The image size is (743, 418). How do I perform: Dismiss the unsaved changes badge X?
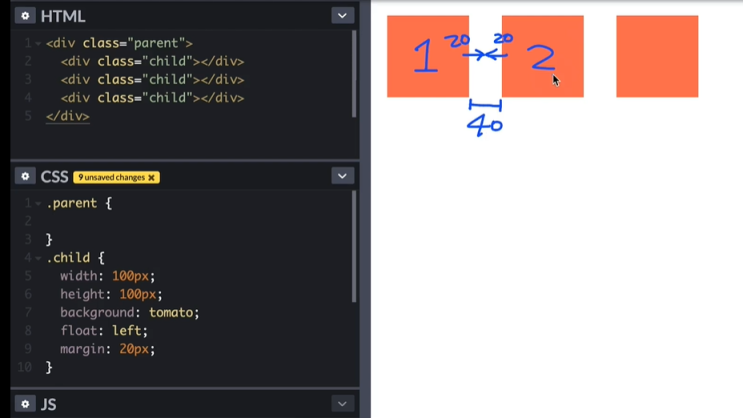click(151, 177)
